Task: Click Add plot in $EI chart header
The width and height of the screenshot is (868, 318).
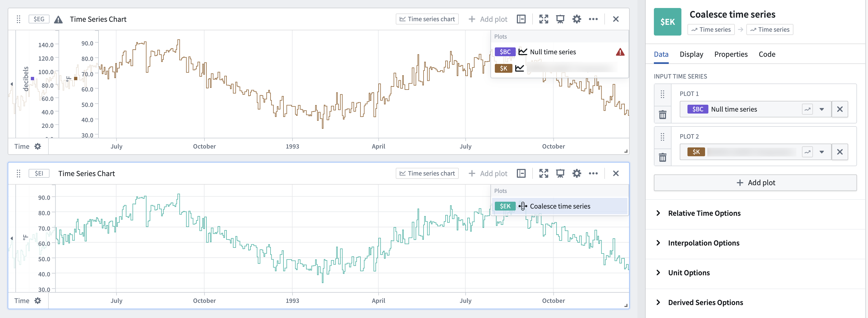Action: pos(488,173)
